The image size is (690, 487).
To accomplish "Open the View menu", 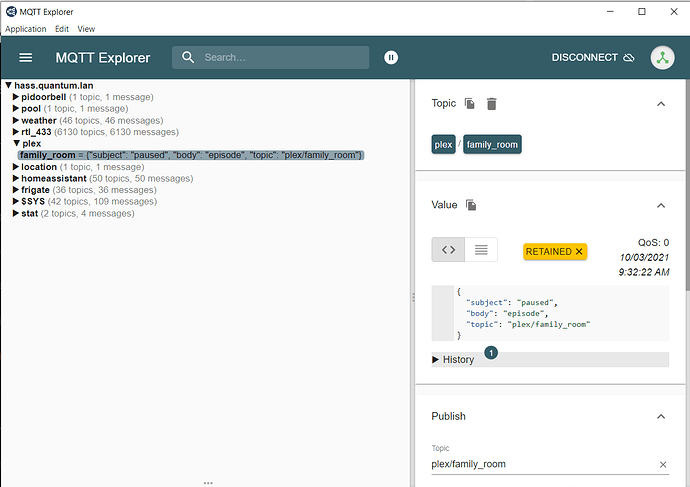I will 86,29.
